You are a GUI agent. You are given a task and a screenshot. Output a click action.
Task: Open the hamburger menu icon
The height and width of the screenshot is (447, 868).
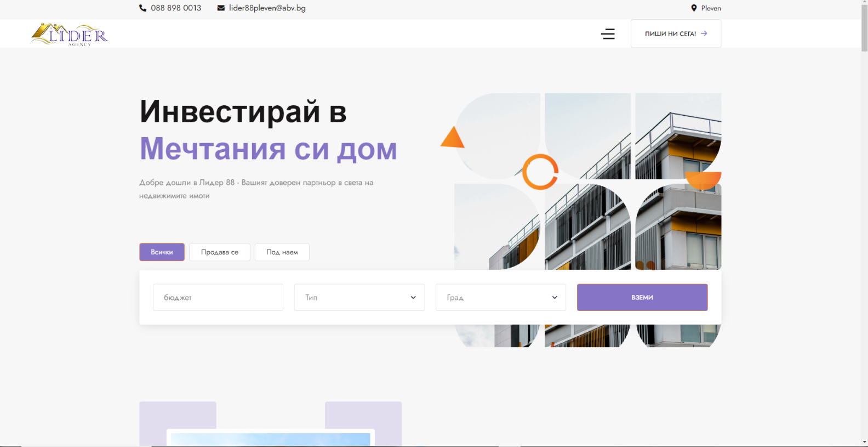pyautogui.click(x=608, y=34)
